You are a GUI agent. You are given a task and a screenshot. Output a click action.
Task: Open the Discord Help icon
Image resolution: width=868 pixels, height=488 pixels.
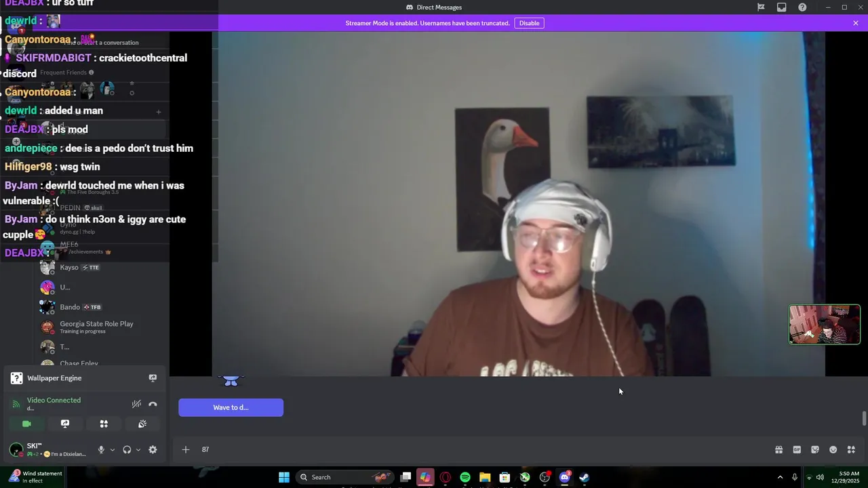coord(803,7)
